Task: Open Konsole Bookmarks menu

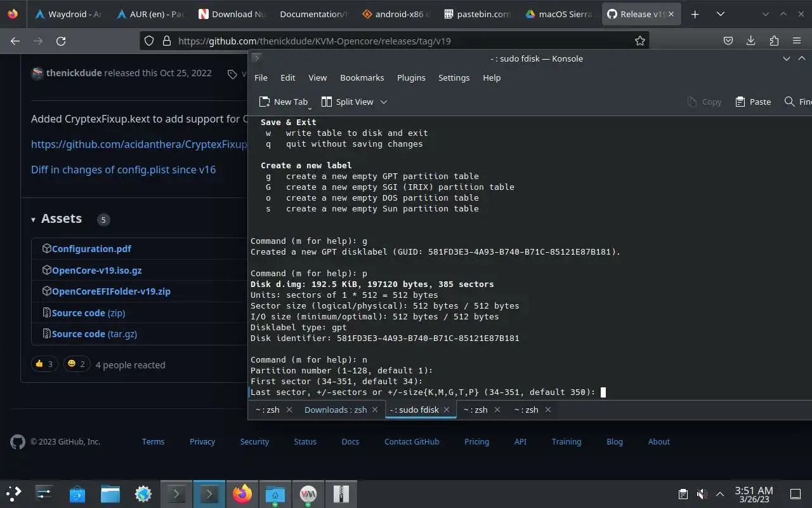Action: tap(362, 77)
